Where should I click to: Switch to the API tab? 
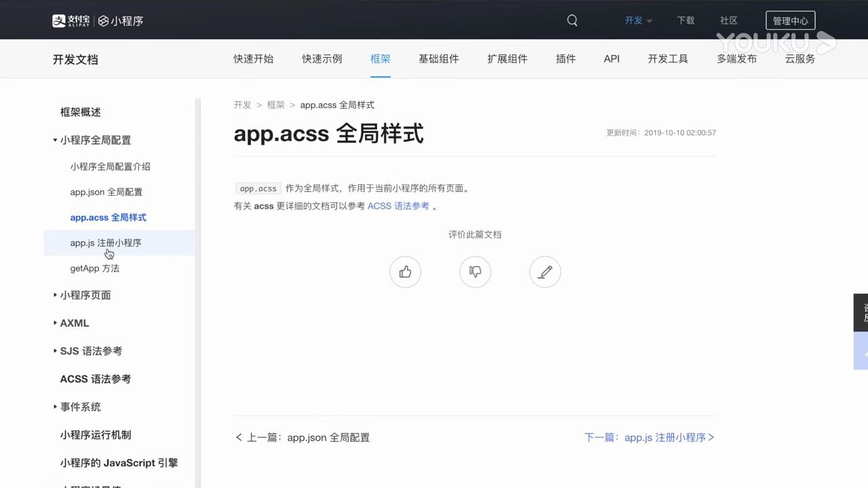tap(612, 59)
